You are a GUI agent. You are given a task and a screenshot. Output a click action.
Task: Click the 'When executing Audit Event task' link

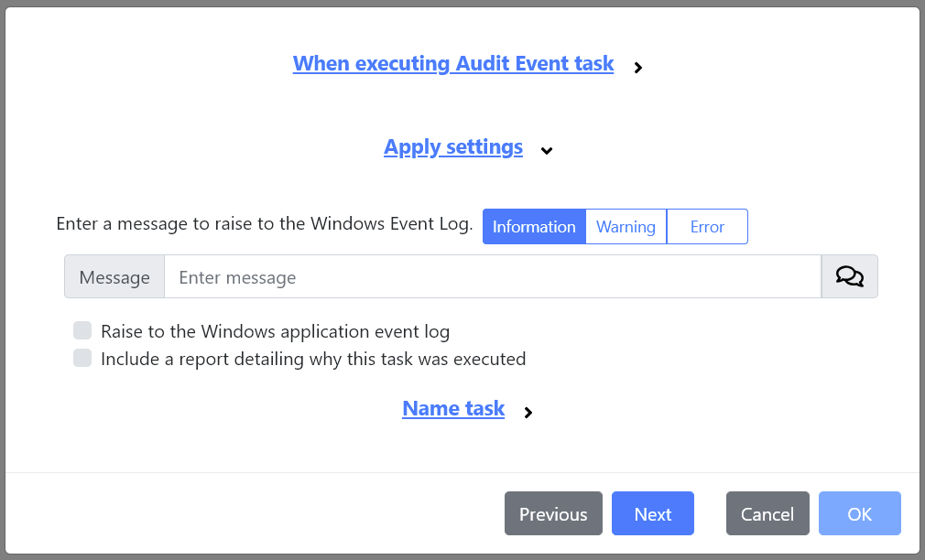[452, 63]
